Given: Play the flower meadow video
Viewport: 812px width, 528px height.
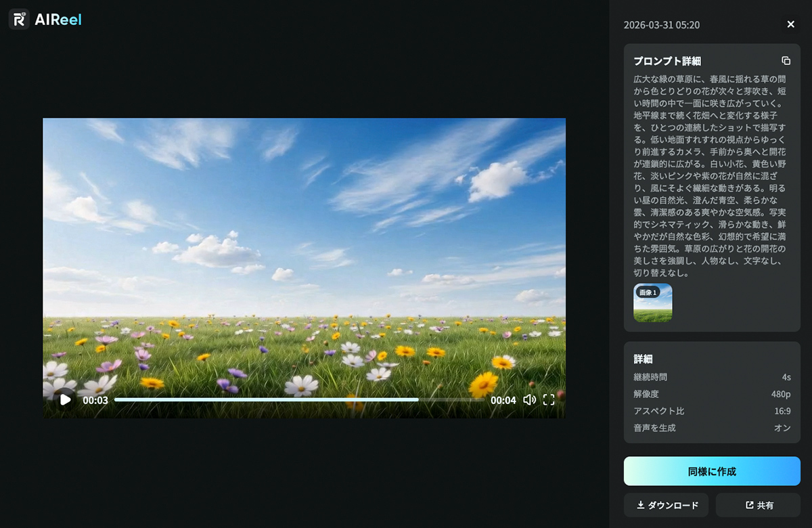Looking at the screenshot, I should pyautogui.click(x=65, y=399).
